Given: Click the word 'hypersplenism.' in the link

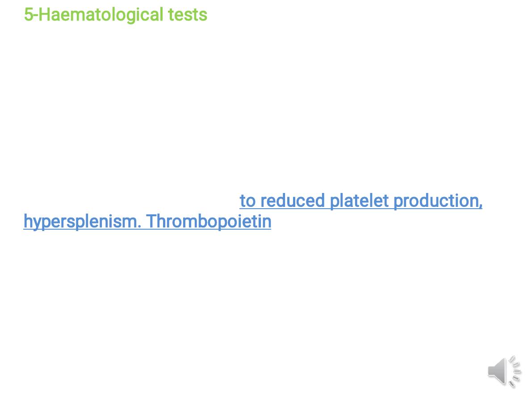Looking at the screenshot, I should (82, 222).
